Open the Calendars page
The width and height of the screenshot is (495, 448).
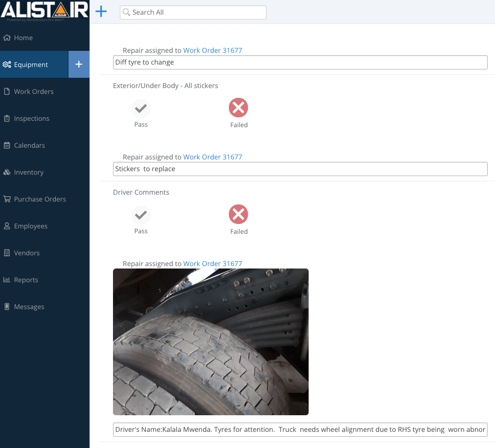[x=29, y=145]
